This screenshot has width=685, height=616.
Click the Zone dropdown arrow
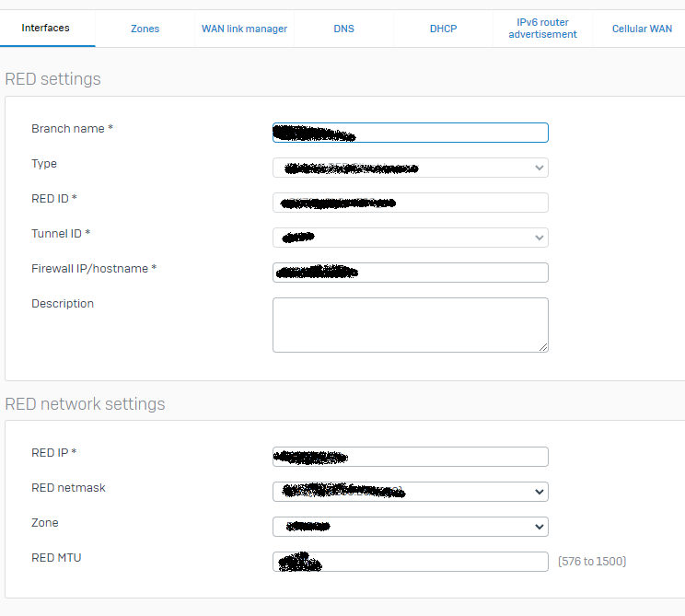click(x=540, y=527)
